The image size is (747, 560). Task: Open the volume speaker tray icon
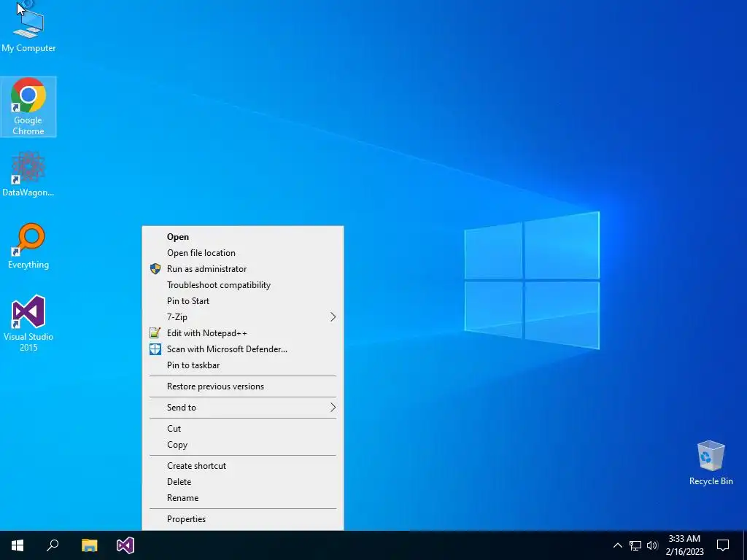pos(652,545)
